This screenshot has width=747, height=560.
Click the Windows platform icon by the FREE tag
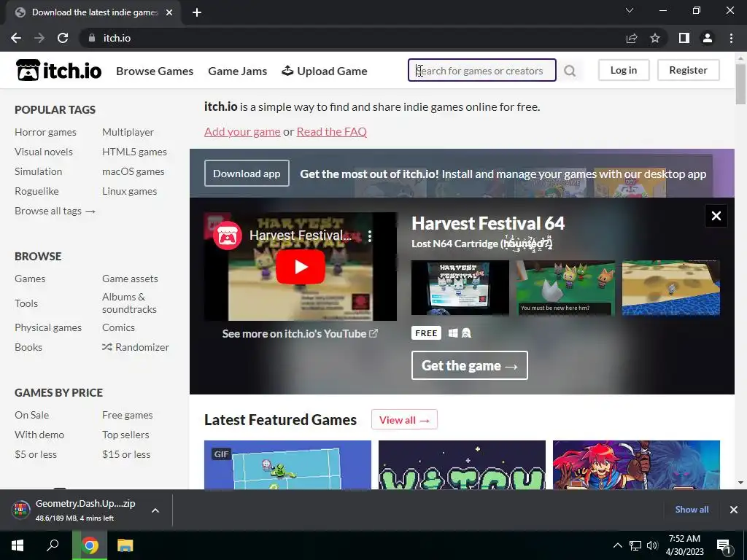453,332
